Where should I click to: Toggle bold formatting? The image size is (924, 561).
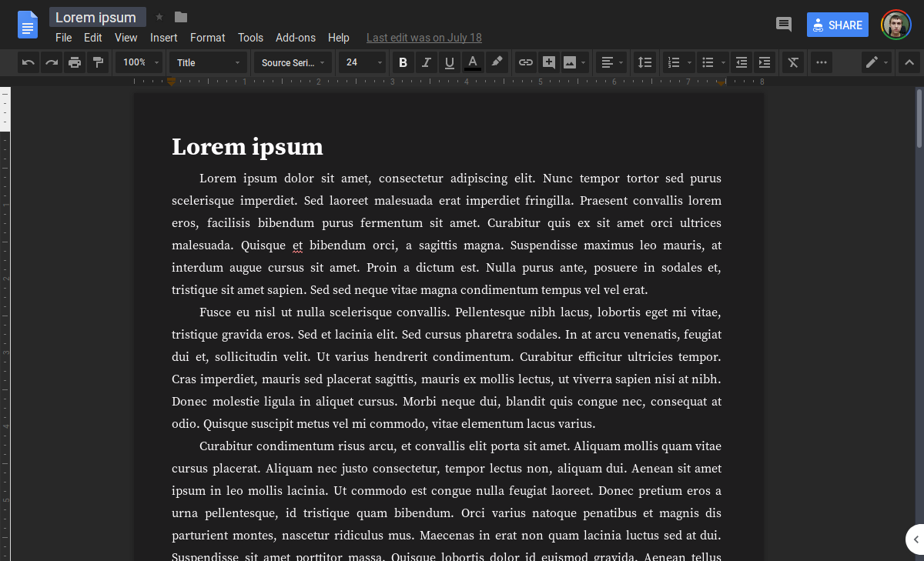click(x=403, y=62)
